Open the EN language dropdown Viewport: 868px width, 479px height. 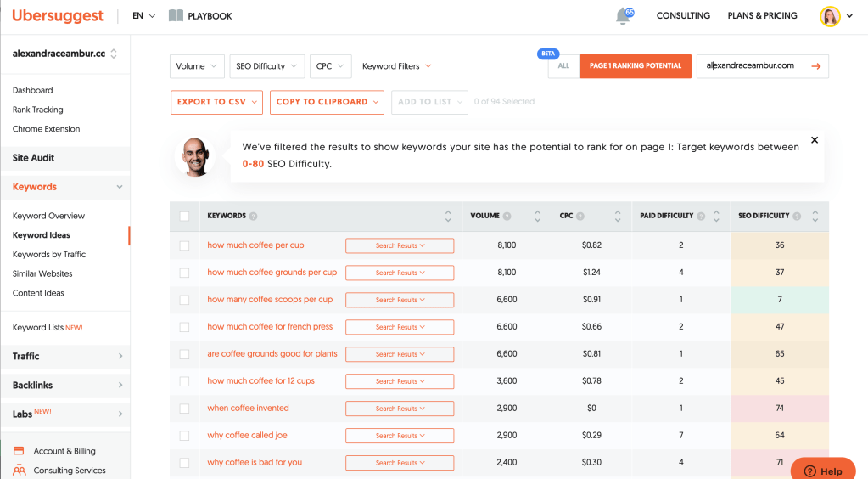(x=143, y=15)
